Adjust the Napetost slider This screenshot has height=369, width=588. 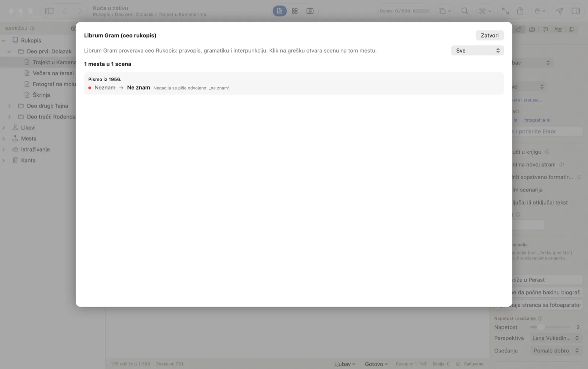coord(550,327)
